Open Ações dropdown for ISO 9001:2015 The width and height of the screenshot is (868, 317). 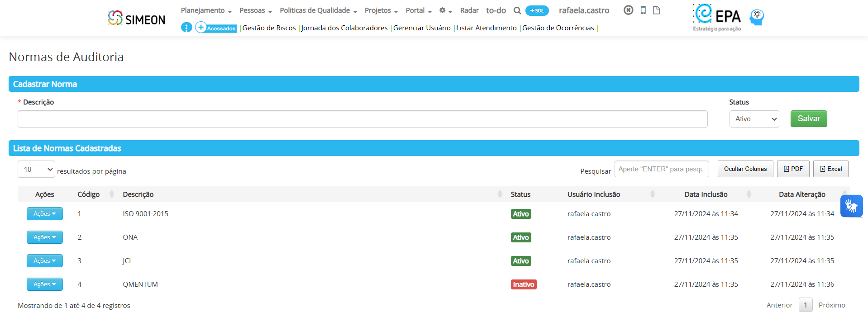click(44, 214)
